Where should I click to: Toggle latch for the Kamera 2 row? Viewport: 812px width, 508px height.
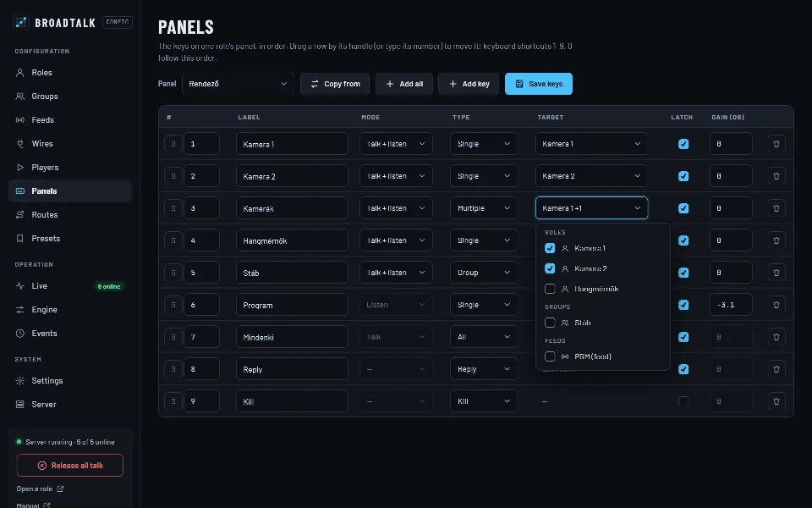(683, 176)
